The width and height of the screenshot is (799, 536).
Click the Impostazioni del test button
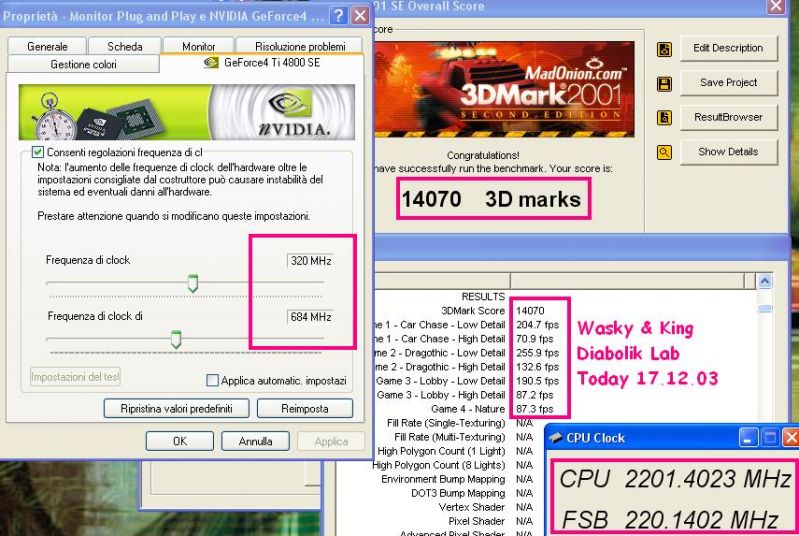click(75, 377)
